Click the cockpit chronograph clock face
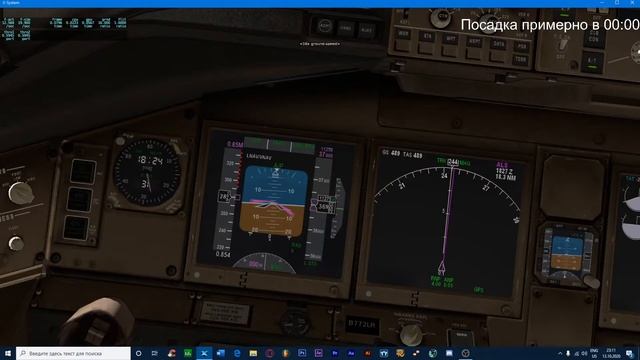The height and width of the screenshot is (360, 640). point(147,172)
